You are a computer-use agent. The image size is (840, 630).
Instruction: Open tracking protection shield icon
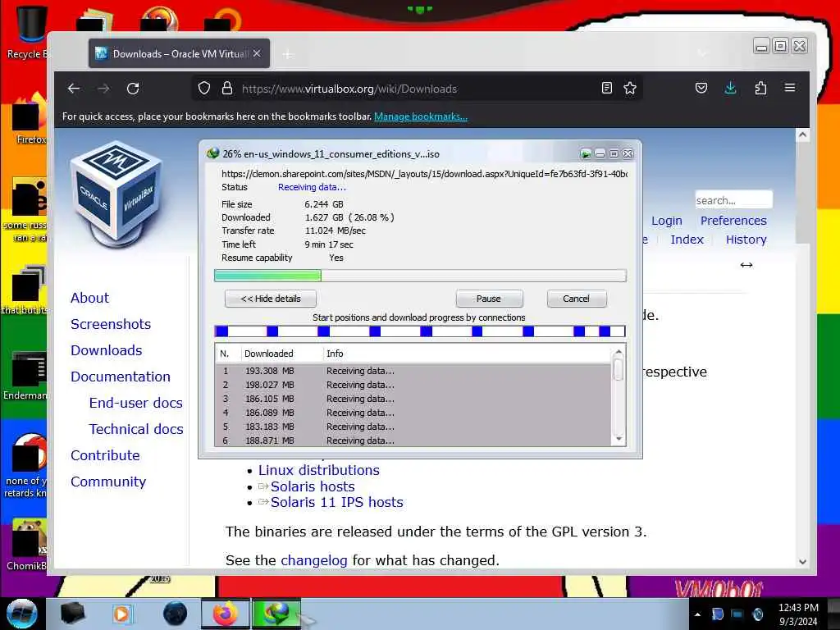pyautogui.click(x=204, y=88)
